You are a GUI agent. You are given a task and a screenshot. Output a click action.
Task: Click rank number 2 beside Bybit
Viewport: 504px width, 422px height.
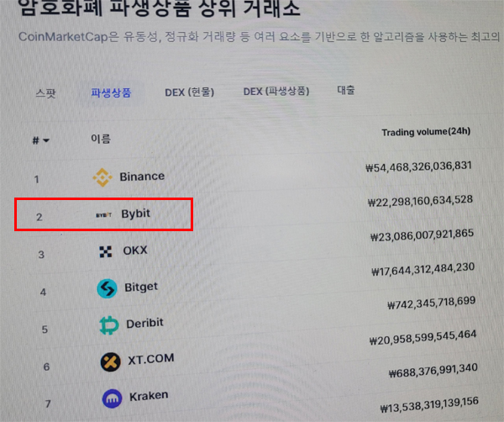[39, 217]
